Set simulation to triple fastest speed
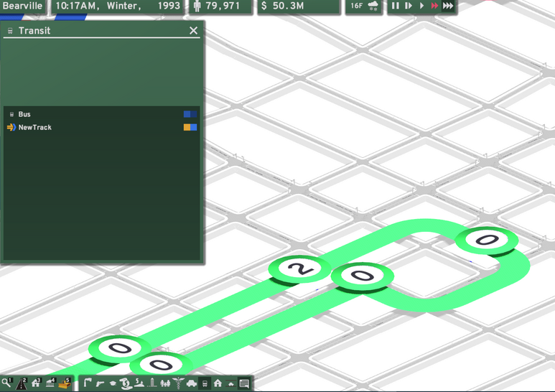Image resolution: width=555 pixels, height=392 pixels. coord(448,6)
